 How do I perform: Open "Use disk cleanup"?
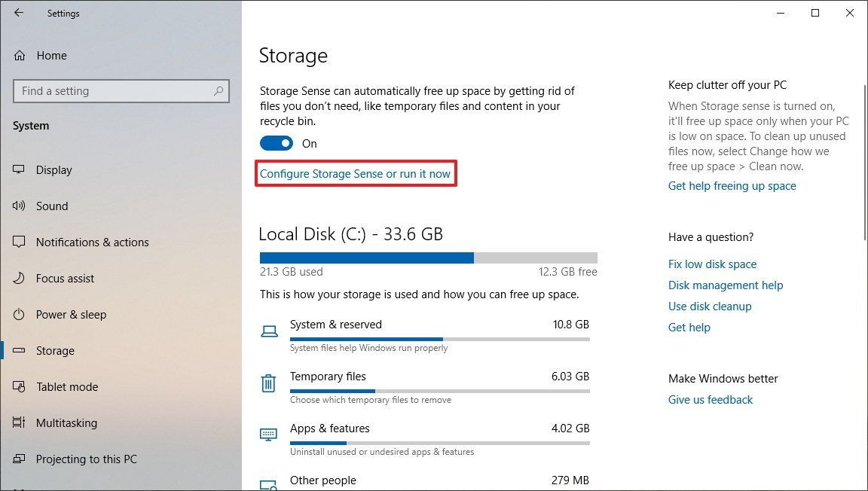pos(709,306)
